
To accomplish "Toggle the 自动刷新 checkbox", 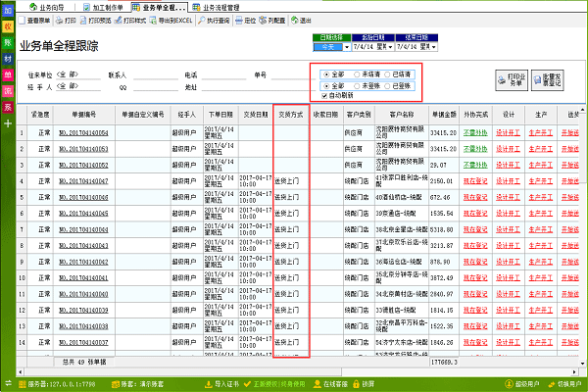I will [324, 96].
